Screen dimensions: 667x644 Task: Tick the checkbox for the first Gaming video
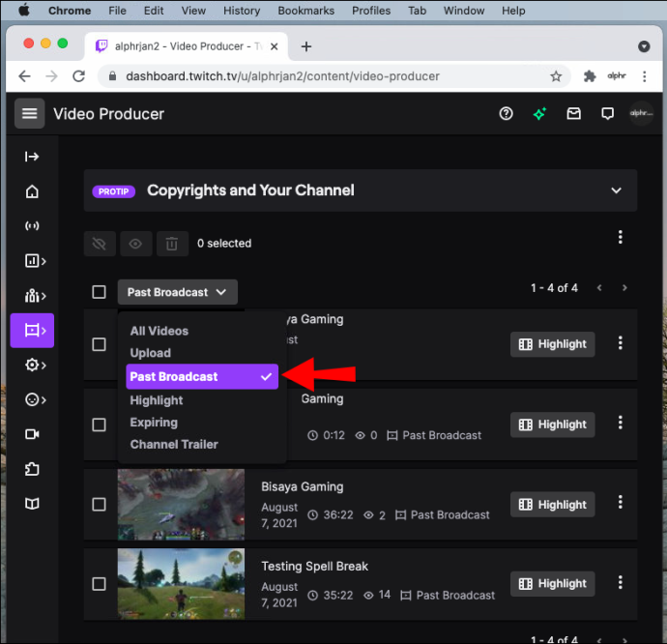coord(100,344)
